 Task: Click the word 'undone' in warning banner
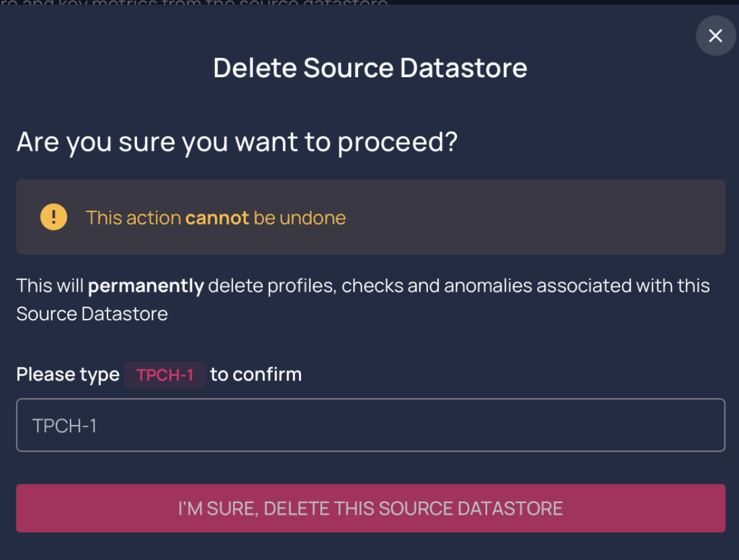[x=312, y=218]
